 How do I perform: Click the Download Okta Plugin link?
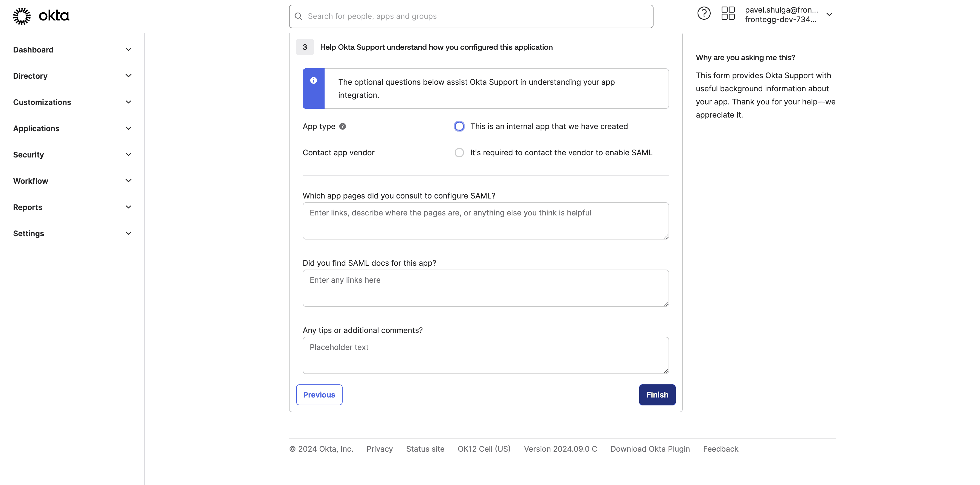[650, 449]
